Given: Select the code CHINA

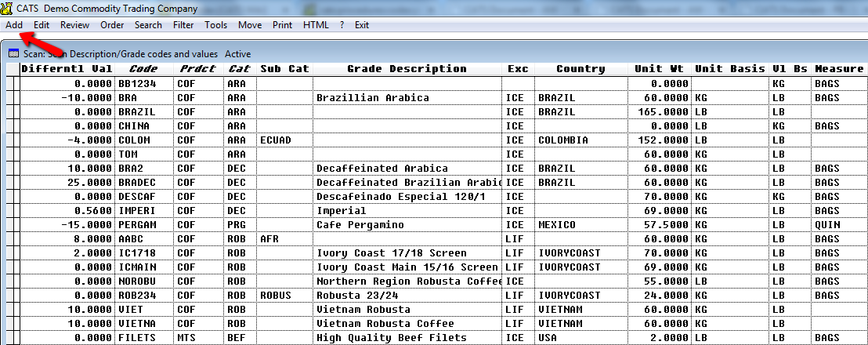Looking at the screenshot, I should [134, 126].
